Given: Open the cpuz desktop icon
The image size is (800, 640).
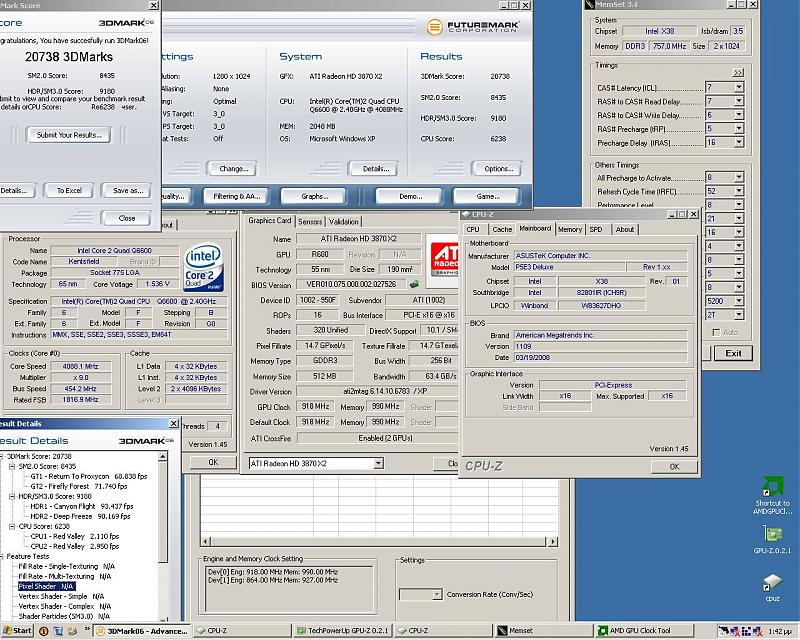Looking at the screenshot, I should point(772,588).
